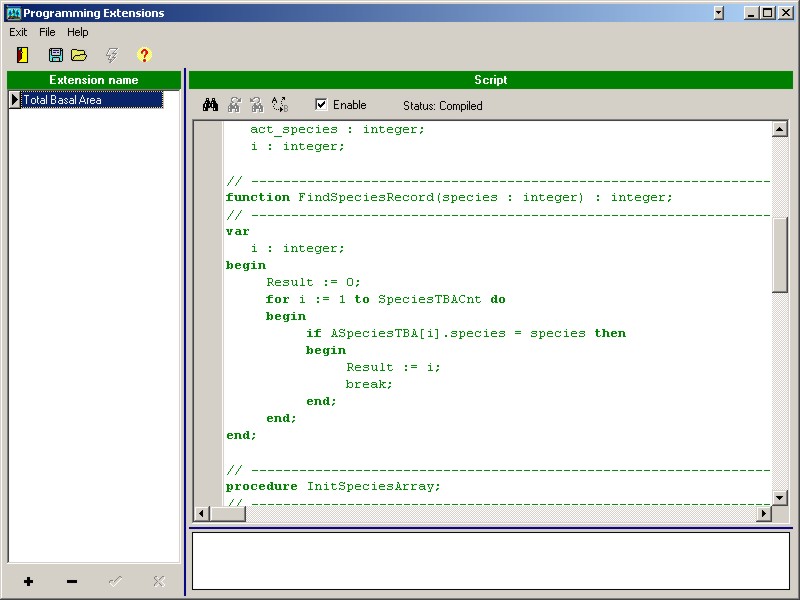Click the exit door icon in toolbar
The image size is (800, 600).
[22, 55]
